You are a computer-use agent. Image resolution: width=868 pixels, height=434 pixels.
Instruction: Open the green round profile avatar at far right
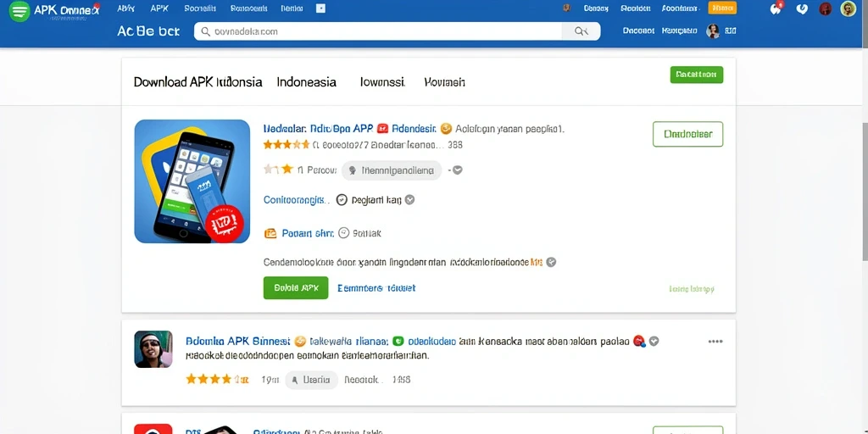pos(848,8)
